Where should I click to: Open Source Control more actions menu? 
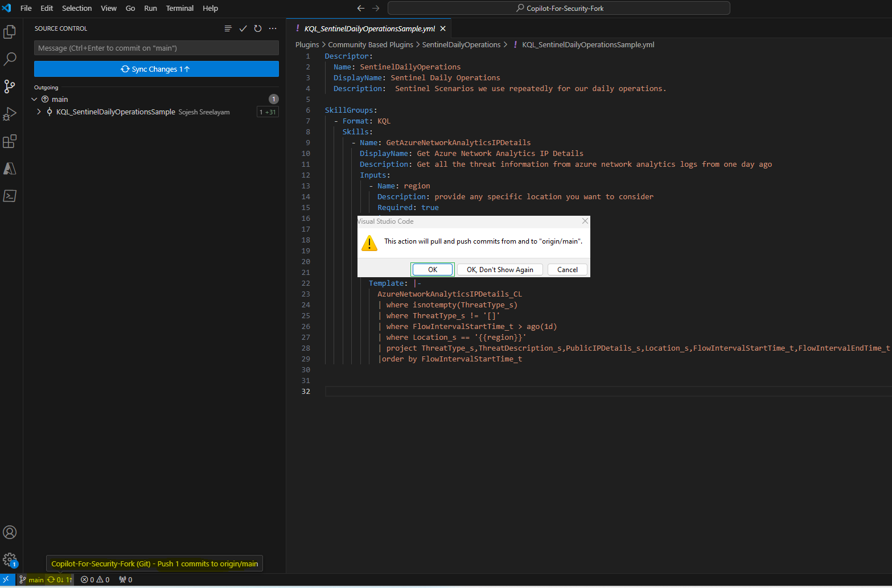(273, 28)
